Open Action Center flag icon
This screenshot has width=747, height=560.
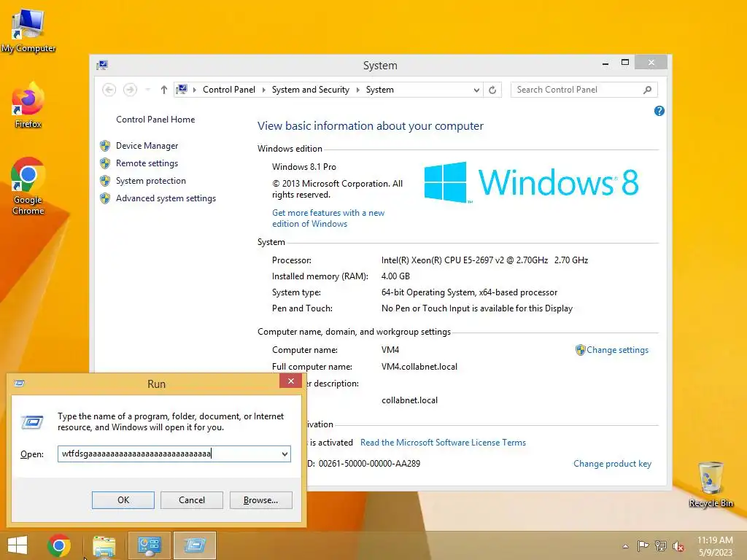tap(643, 545)
